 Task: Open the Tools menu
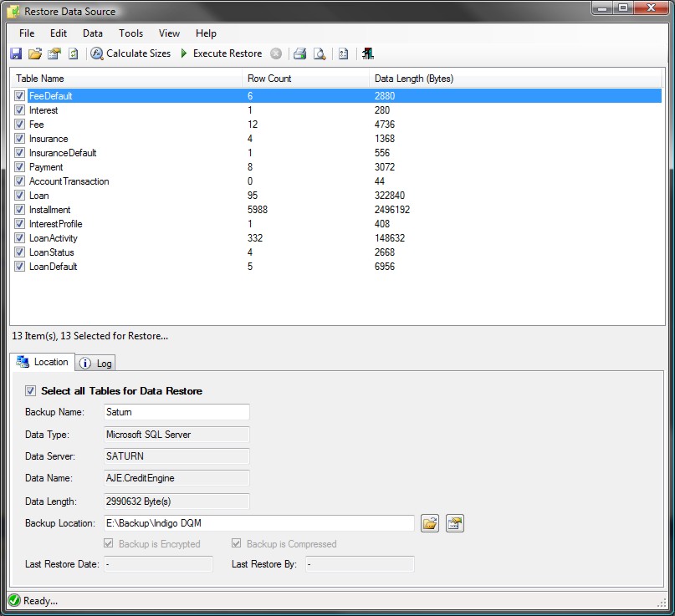pyautogui.click(x=130, y=33)
